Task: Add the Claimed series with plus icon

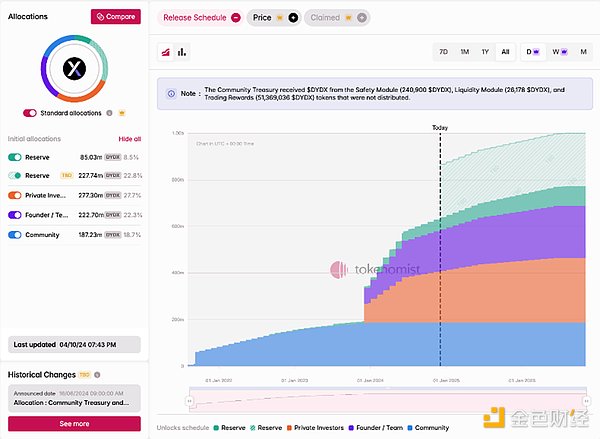Action: tap(362, 18)
